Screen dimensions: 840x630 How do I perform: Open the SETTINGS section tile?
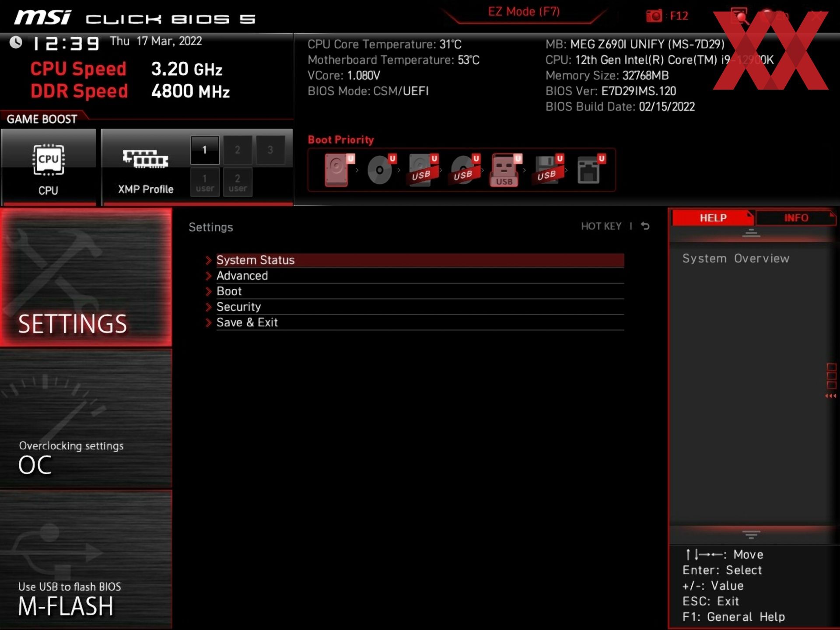tap(86, 277)
